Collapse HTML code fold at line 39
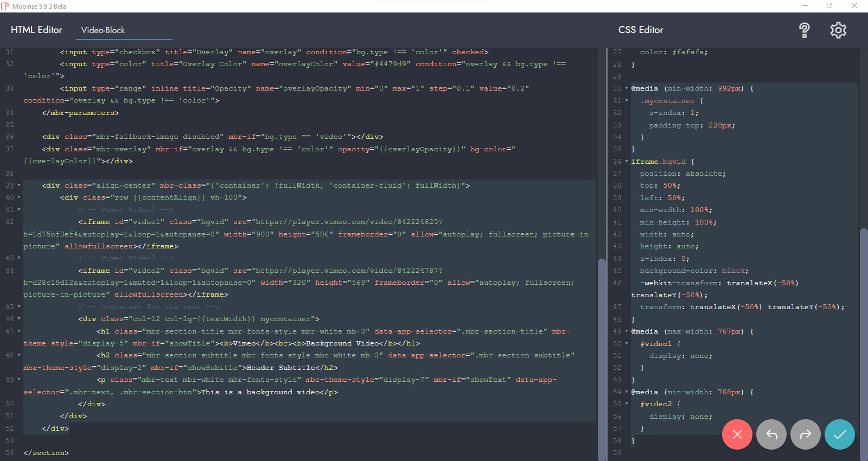868x461 pixels. pyautogui.click(x=19, y=185)
